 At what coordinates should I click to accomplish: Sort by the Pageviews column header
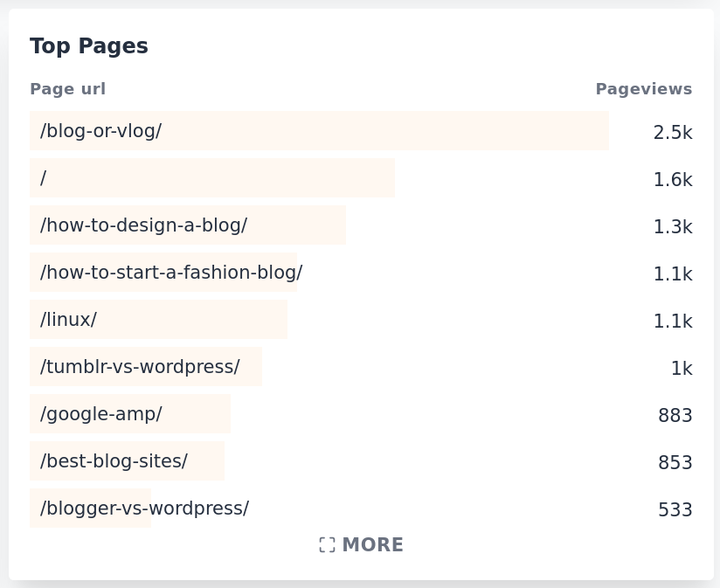644,88
